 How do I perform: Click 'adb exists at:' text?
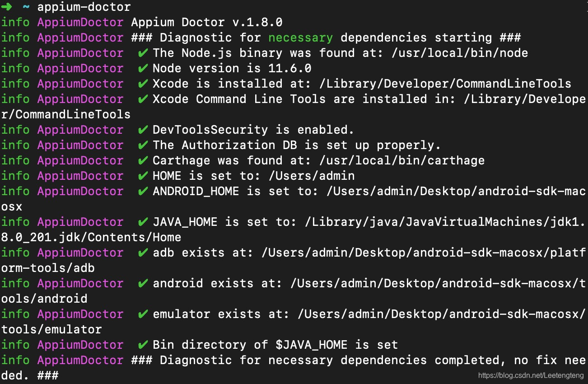click(203, 253)
